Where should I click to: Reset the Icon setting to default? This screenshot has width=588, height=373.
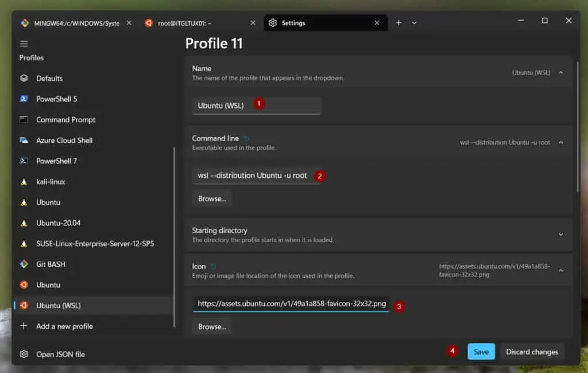point(214,266)
